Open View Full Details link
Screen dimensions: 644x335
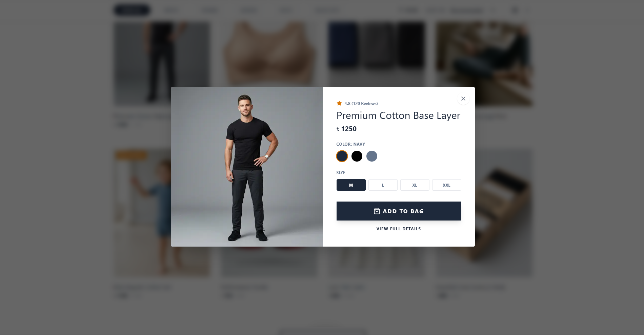point(399,229)
